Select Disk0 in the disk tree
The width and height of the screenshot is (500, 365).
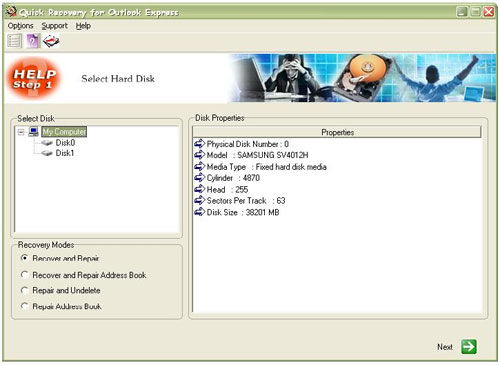pyautogui.click(x=65, y=143)
